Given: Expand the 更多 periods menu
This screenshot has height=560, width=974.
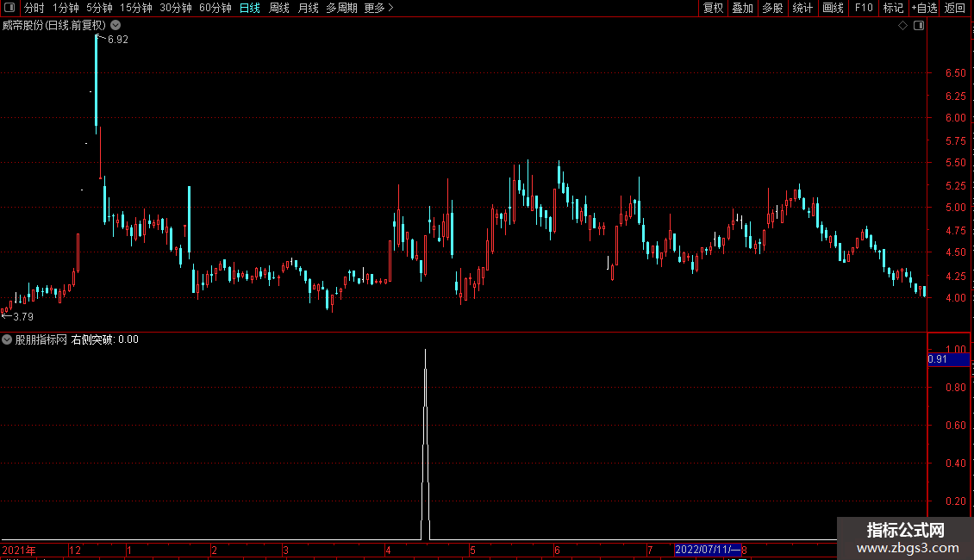Looking at the screenshot, I should (378, 8).
